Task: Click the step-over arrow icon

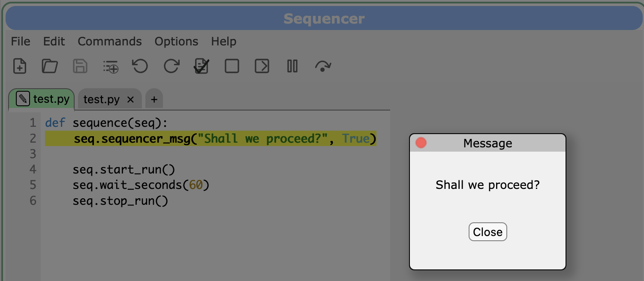Action: (x=323, y=66)
